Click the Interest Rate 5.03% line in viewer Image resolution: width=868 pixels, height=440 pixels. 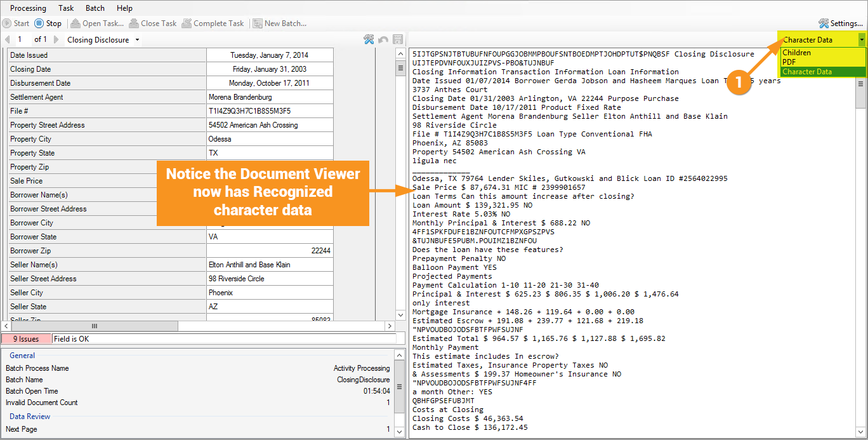click(x=461, y=214)
